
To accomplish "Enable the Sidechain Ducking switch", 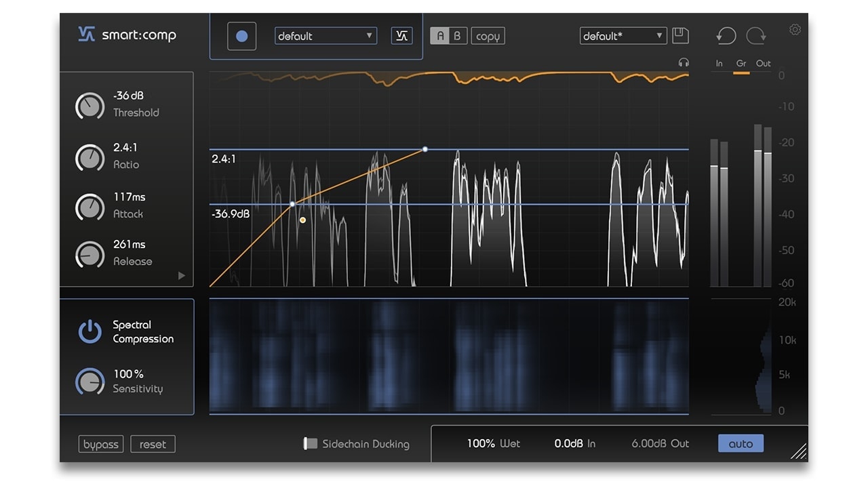I will pos(310,444).
